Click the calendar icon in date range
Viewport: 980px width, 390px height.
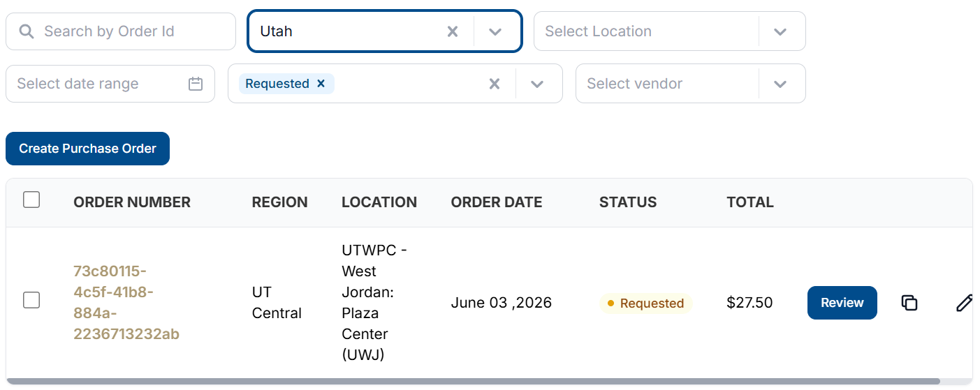click(x=196, y=84)
